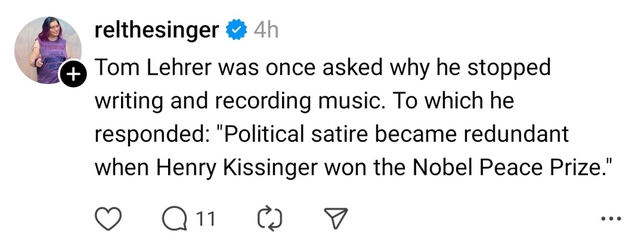Visit the relthesinger username link
This screenshot has width=644, height=243.
(157, 30)
